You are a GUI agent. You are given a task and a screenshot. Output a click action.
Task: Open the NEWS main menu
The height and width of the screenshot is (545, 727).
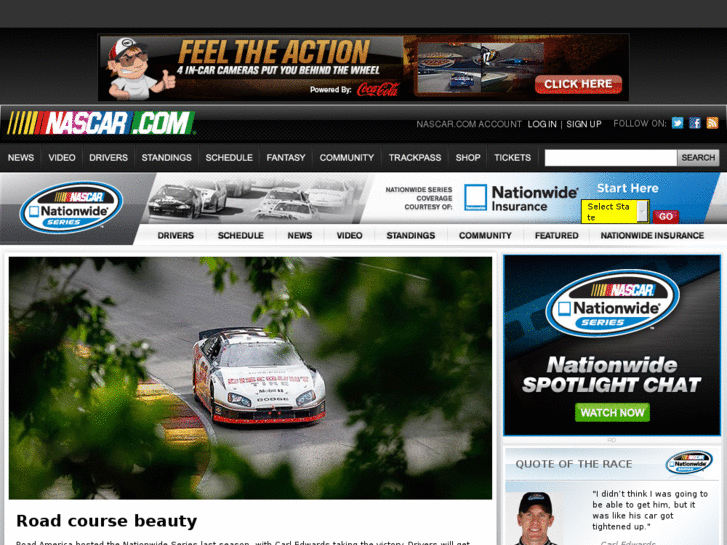coord(21,158)
